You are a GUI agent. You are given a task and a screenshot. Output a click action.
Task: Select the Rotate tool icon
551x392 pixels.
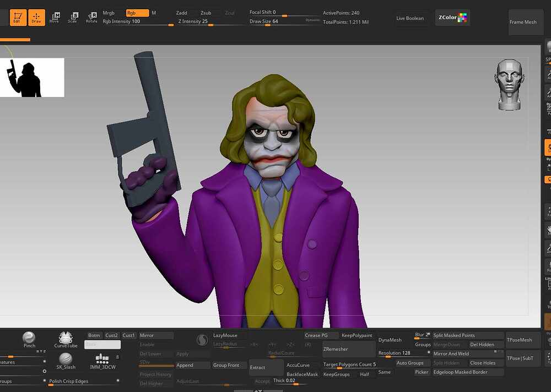[x=91, y=18]
